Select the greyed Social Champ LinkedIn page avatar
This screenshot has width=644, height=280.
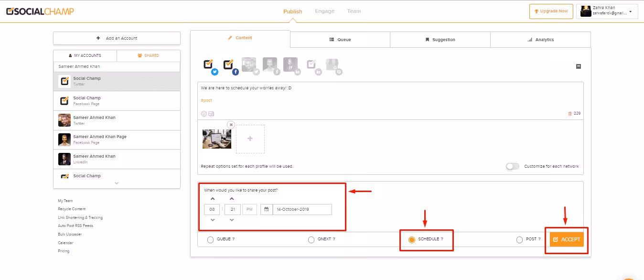(311, 65)
